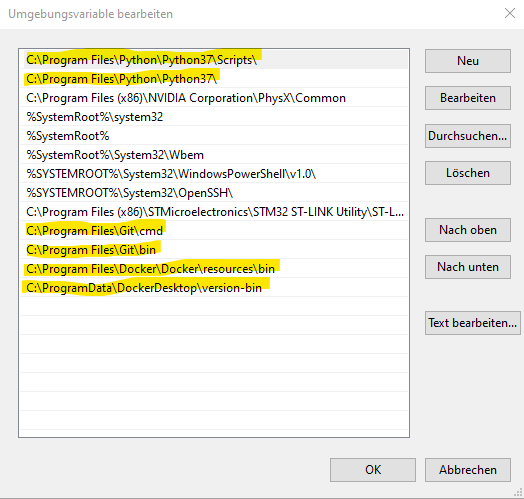
Task: Select the WindowsPowerShell\v1.0\ entry
Action: pos(214,174)
